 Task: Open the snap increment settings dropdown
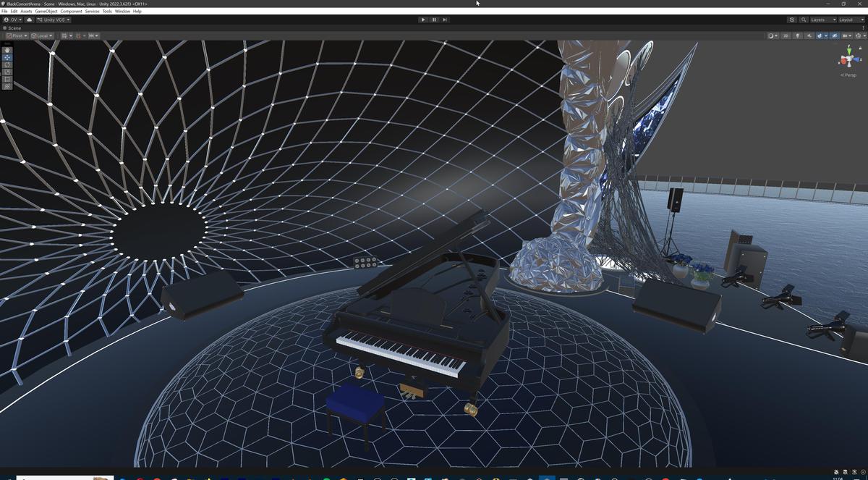click(x=93, y=35)
